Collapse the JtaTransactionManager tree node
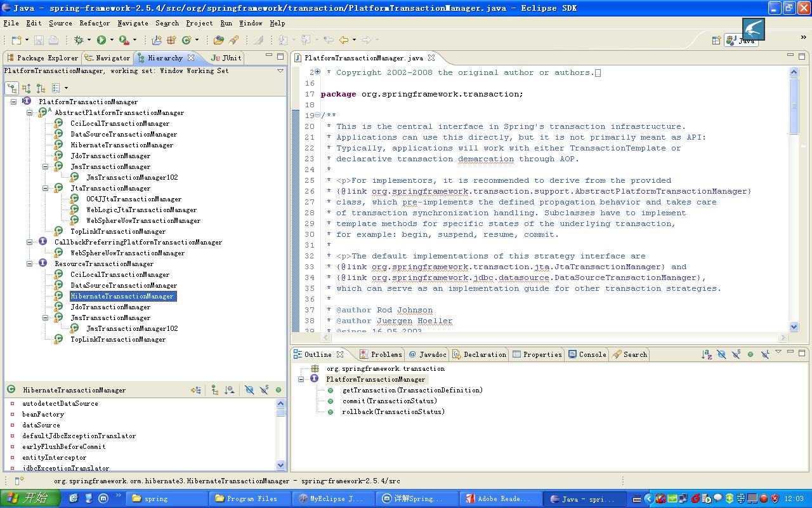Viewport: 812px width, 508px height. 45,188
